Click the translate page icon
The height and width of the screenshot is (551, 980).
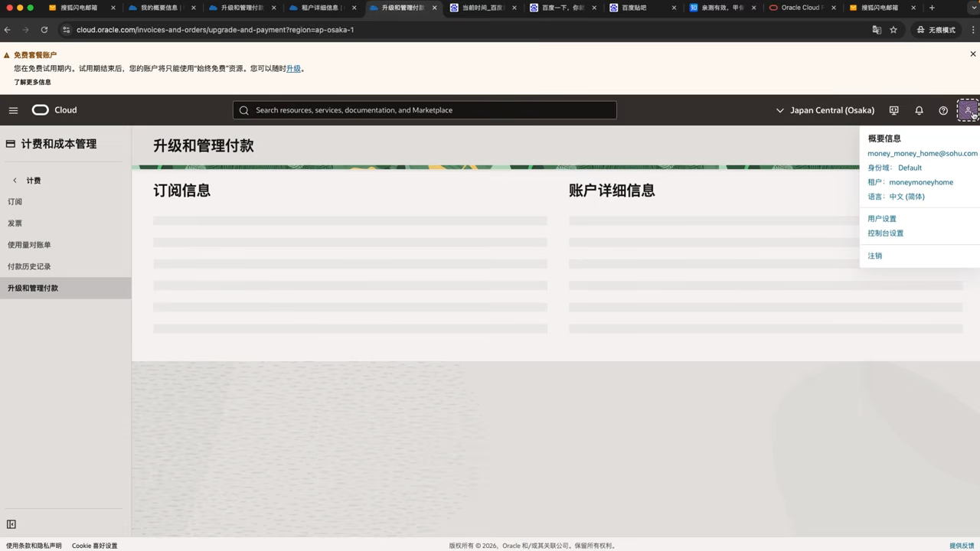[877, 30]
